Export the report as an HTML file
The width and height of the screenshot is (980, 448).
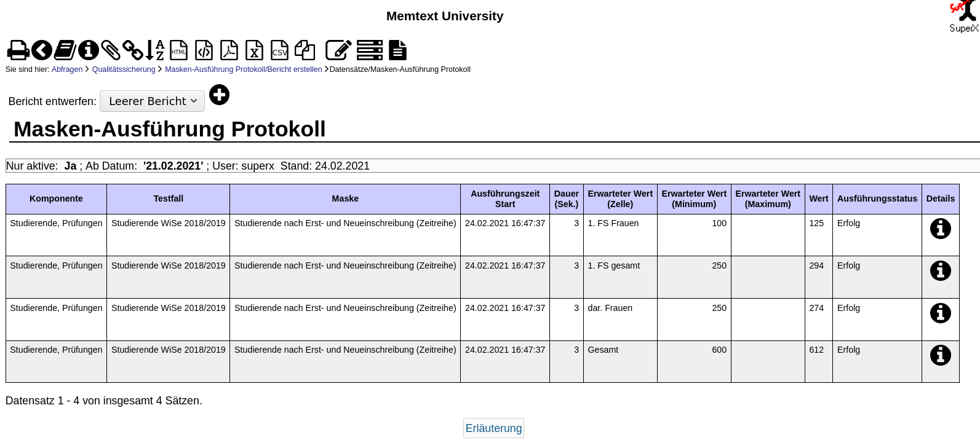[x=179, y=50]
